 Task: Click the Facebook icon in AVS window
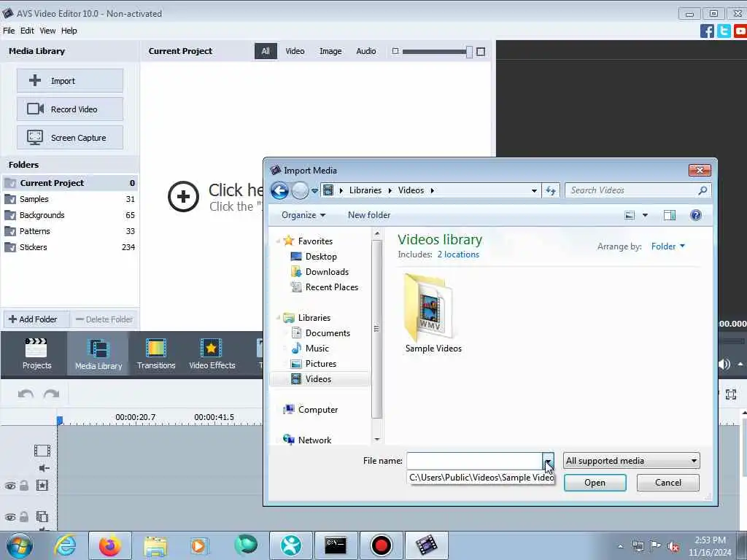[707, 31]
